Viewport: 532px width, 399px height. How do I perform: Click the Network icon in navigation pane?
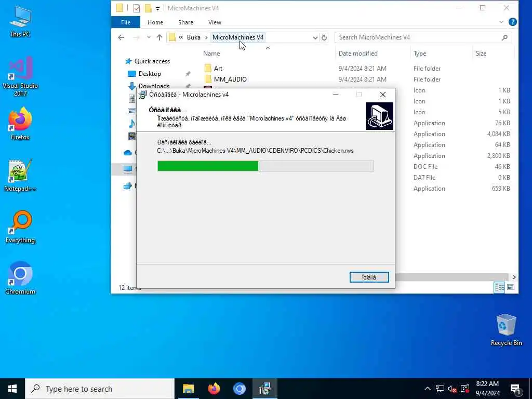click(x=128, y=186)
